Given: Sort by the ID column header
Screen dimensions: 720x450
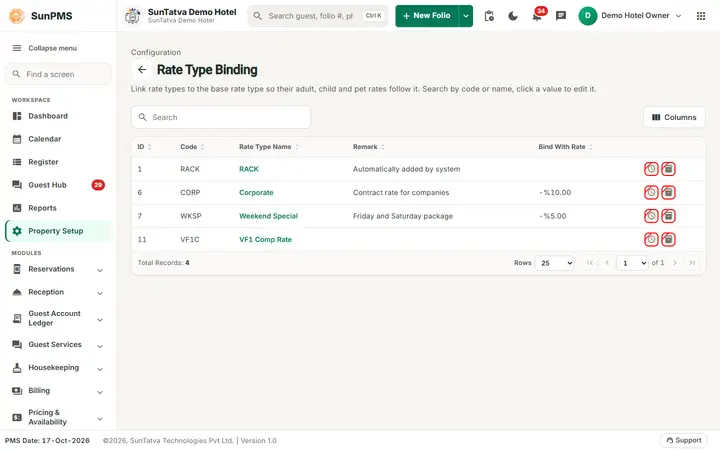Looking at the screenshot, I should (x=144, y=147).
